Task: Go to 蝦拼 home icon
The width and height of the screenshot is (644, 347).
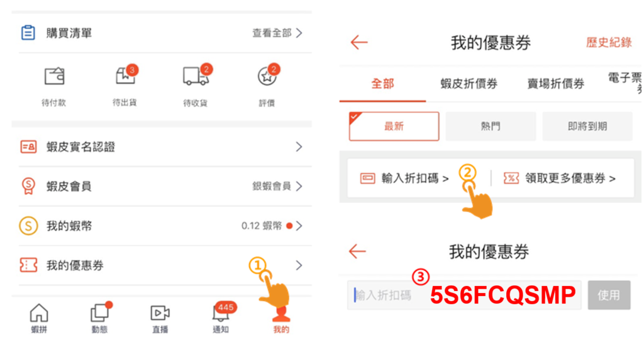Action: 39,313
